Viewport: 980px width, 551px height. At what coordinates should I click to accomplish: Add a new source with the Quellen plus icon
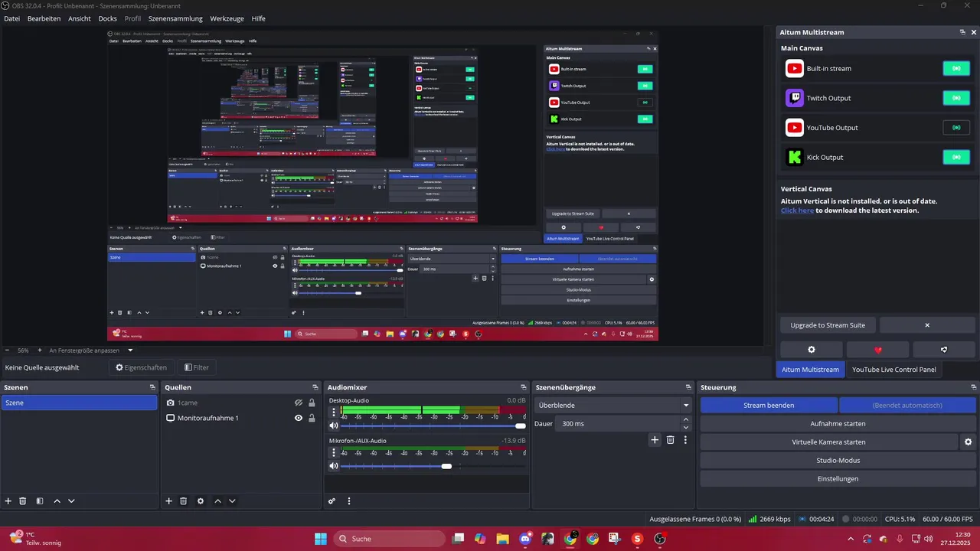tap(169, 501)
